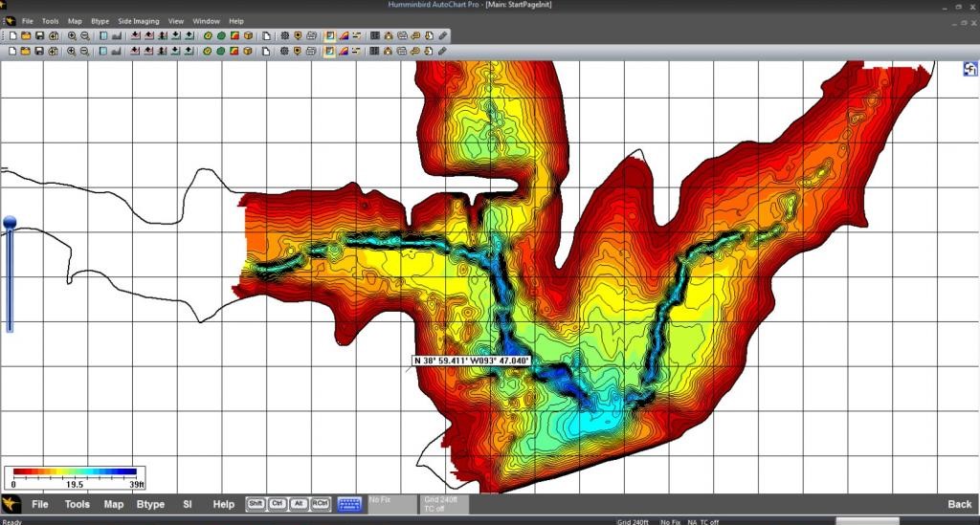
Task: Click Save disk icon in second toolbar row
Action: coord(39,51)
